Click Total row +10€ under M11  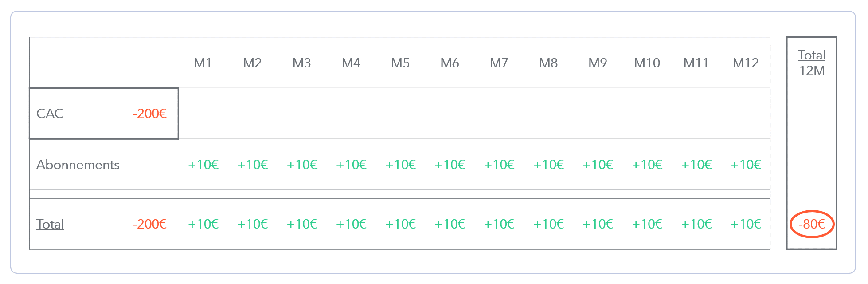click(x=696, y=224)
